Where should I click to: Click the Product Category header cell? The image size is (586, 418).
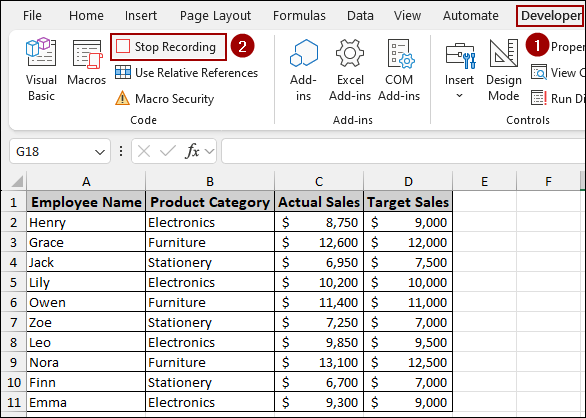click(x=210, y=202)
